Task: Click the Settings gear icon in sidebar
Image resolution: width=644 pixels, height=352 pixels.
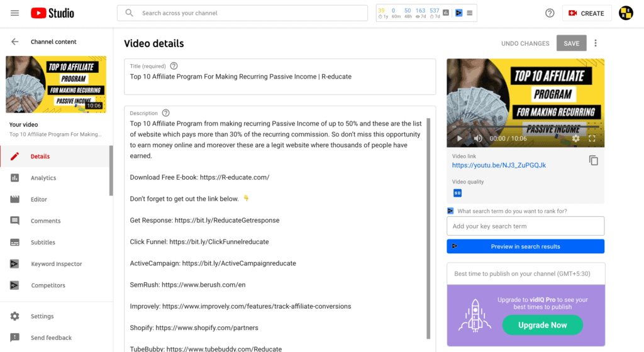Action: pos(15,316)
